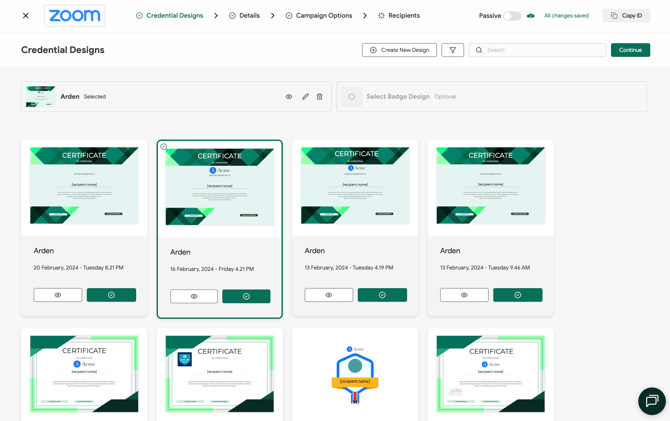Open the blue hexagon badge design thumbnail
This screenshot has width=670, height=421.
click(x=355, y=375)
